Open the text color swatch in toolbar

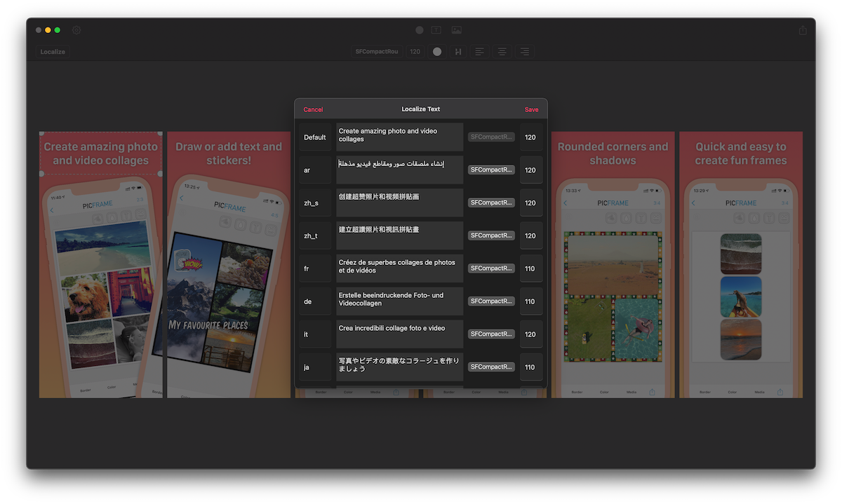[x=437, y=52]
